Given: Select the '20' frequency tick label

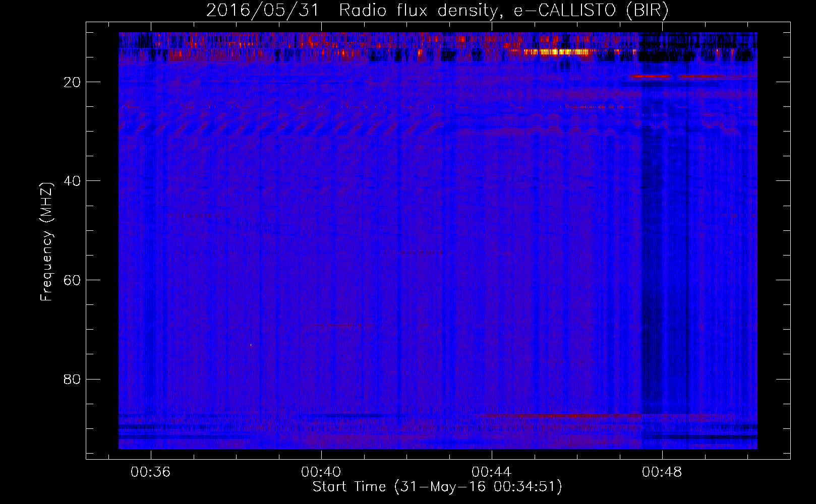Looking at the screenshot, I should [72, 82].
